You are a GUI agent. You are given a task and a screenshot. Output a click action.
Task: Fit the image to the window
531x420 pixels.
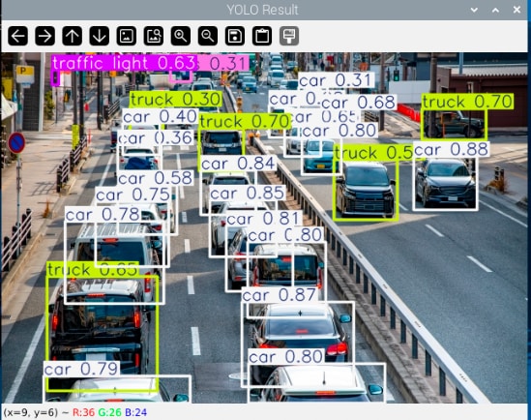154,36
